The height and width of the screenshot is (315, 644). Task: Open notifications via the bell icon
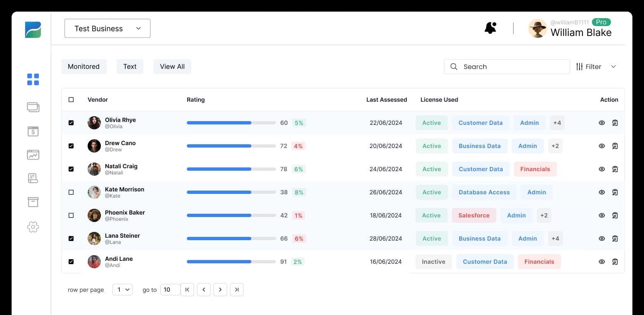click(x=490, y=28)
